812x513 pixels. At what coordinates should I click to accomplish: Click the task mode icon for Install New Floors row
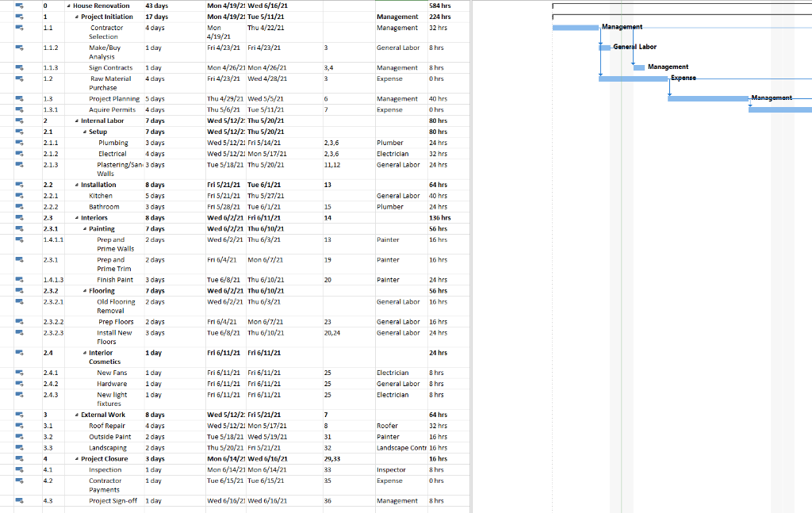pyautogui.click(x=19, y=332)
